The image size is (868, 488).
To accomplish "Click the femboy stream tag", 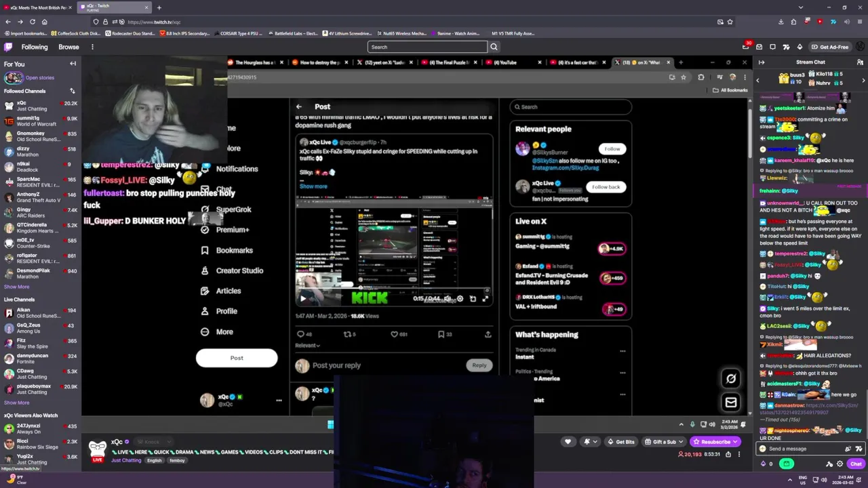I will [177, 460].
